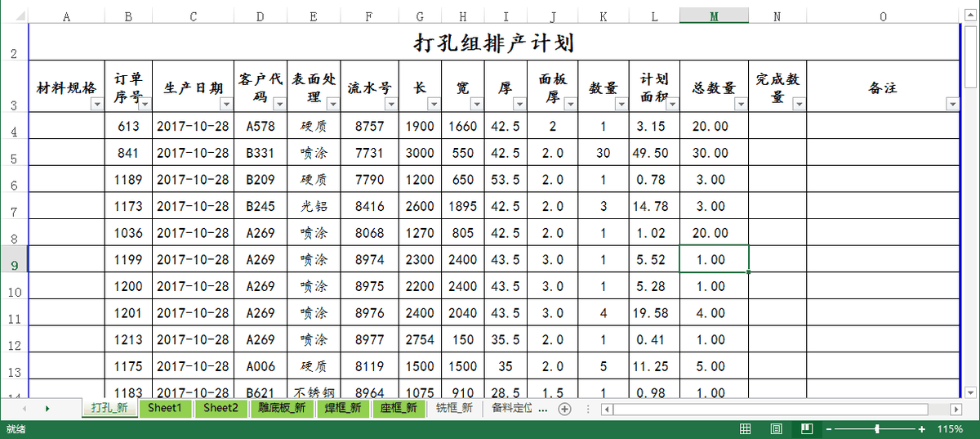The image size is (980, 439).
Task: Select column A header
Action: (x=66, y=16)
